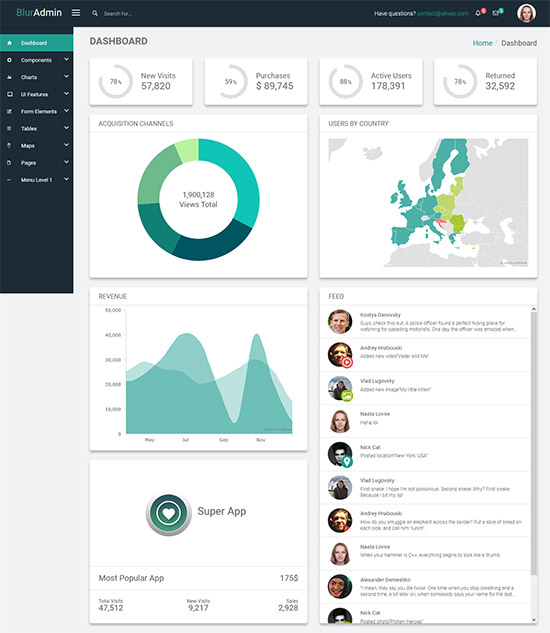Open messages envelope icon

(495, 13)
